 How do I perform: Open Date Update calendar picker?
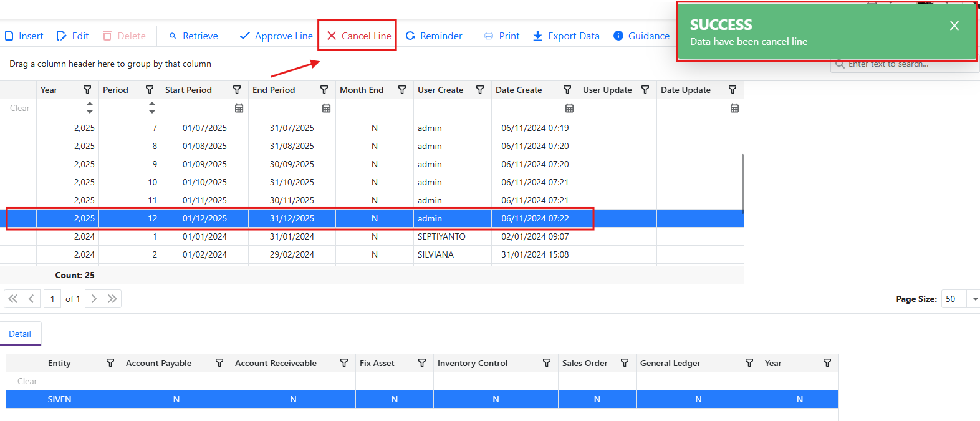[x=734, y=108]
